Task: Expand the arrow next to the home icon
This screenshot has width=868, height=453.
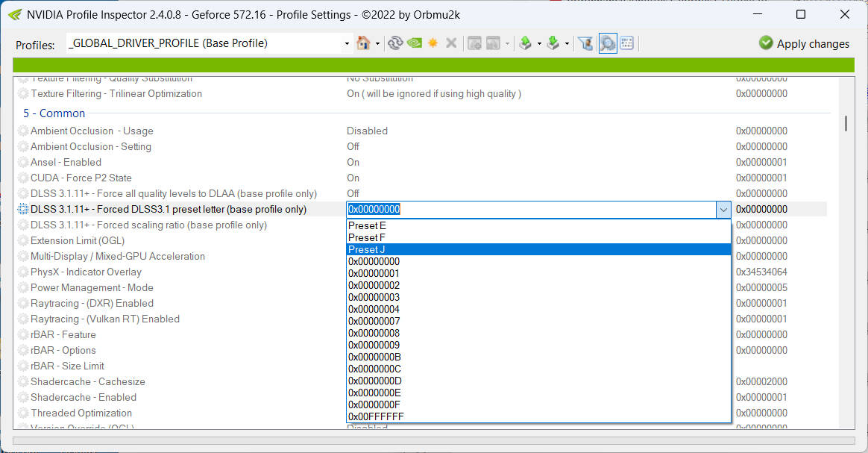Action: 377,44
